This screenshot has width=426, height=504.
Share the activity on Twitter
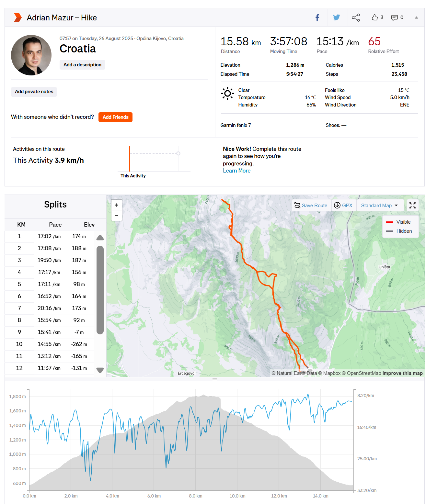pyautogui.click(x=337, y=17)
